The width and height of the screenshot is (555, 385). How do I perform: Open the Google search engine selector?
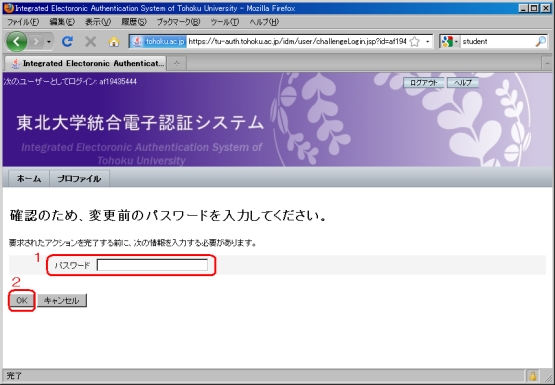coord(450,41)
